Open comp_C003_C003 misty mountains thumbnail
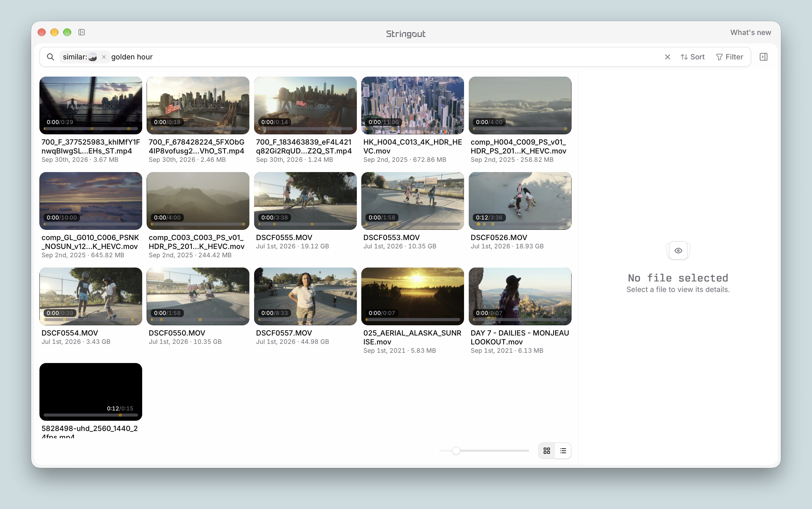 198,201
